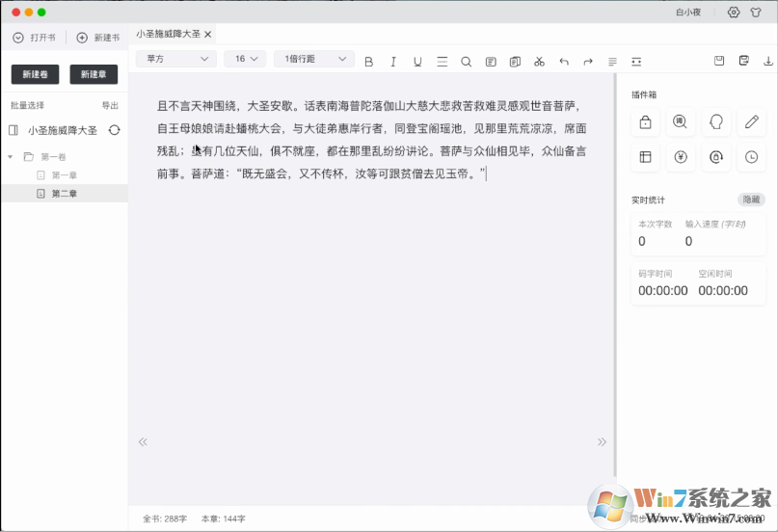Click the first save disk icon
The height and width of the screenshot is (532, 778).
coord(719,61)
